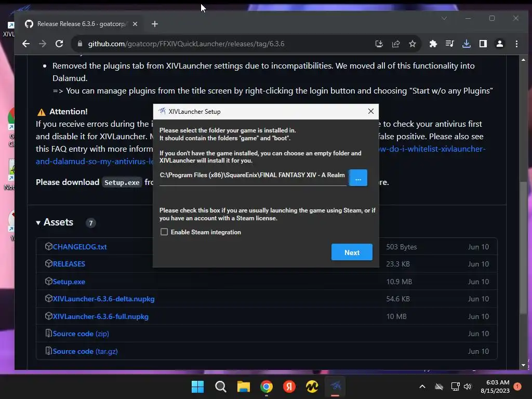532x399 pixels.
Task: Open media controls icon in toolbar
Action: pyautogui.click(x=449, y=44)
